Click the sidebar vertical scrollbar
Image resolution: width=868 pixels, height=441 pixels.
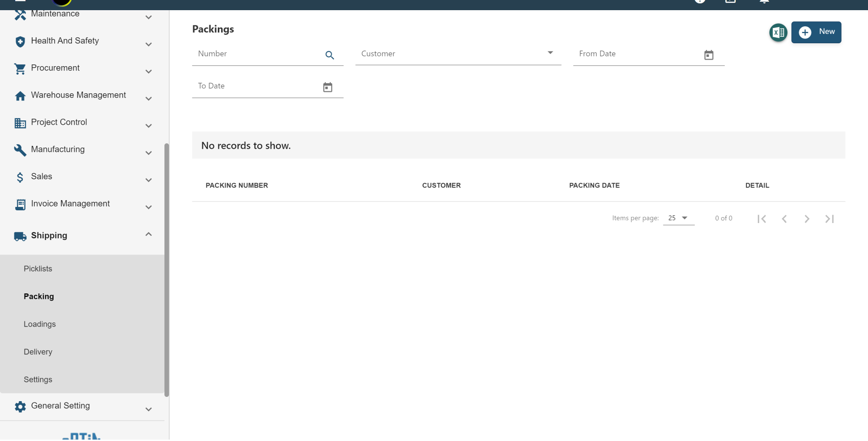click(167, 270)
